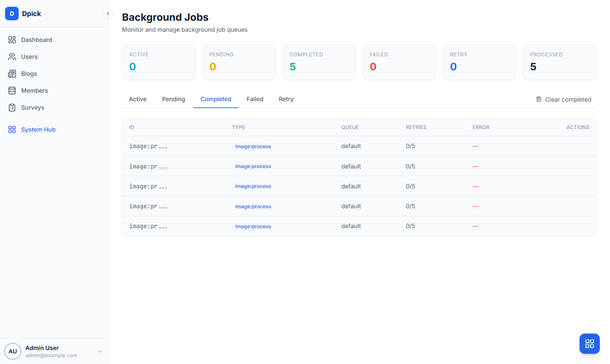This screenshot has height=364, width=610.
Task: Click the Clear completed button
Action: [563, 99]
